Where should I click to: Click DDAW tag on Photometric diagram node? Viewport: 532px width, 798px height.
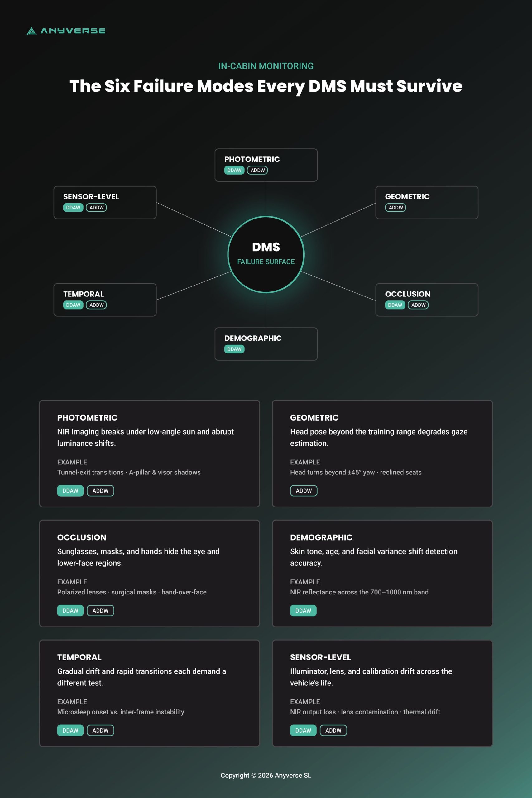tap(234, 170)
